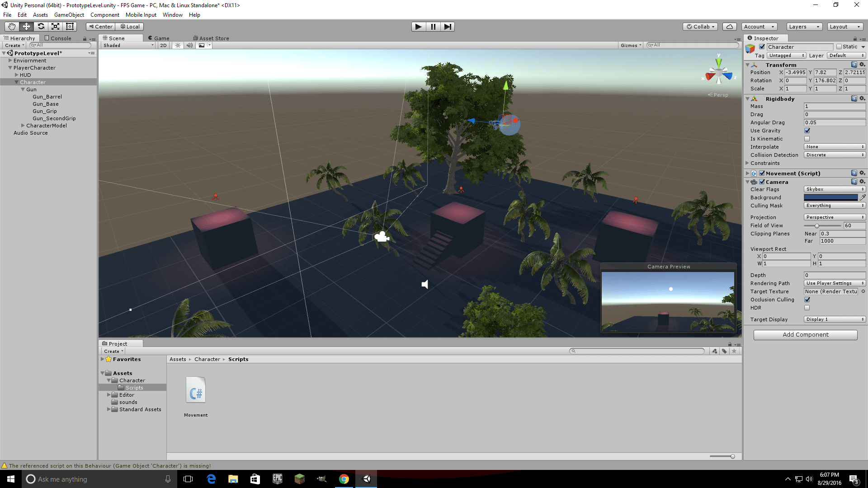Viewport: 868px width, 488px height.
Task: Search project by type icon
Action: [714, 351]
